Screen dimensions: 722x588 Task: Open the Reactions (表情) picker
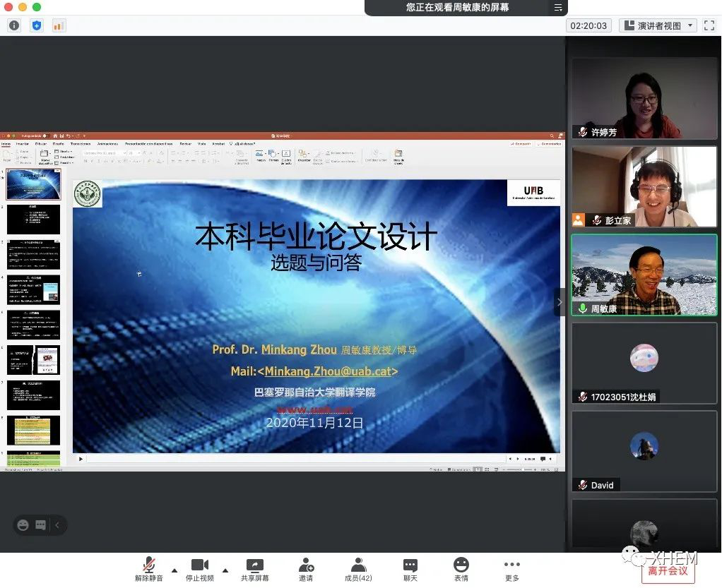(461, 570)
